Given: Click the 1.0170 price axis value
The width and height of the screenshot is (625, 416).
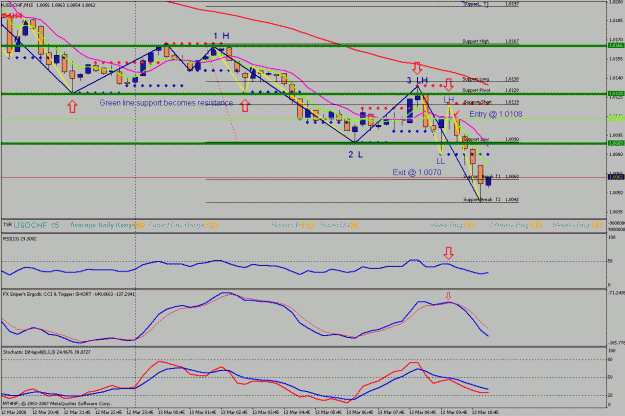Looking at the screenshot, I should (616, 39).
